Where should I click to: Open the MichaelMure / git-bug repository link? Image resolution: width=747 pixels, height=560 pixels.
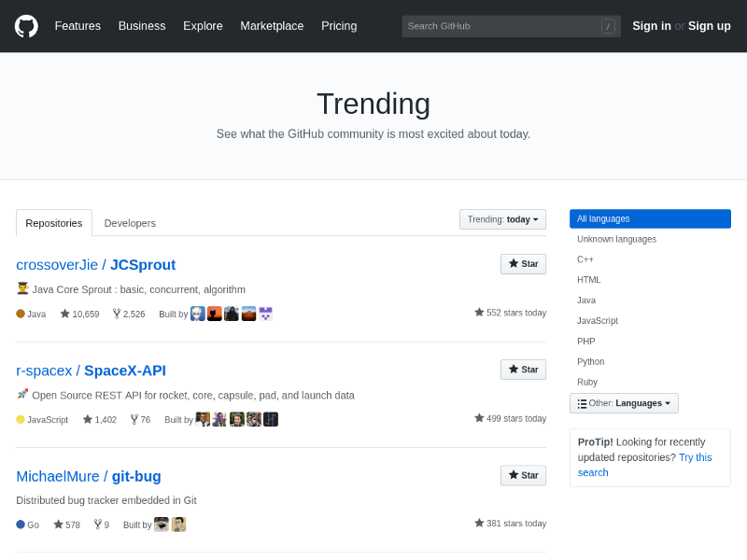[89, 476]
